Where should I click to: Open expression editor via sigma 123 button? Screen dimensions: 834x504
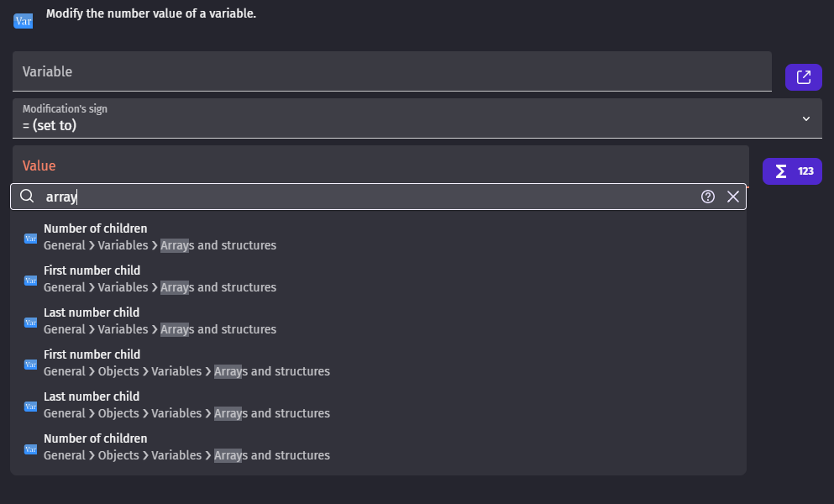click(791, 171)
